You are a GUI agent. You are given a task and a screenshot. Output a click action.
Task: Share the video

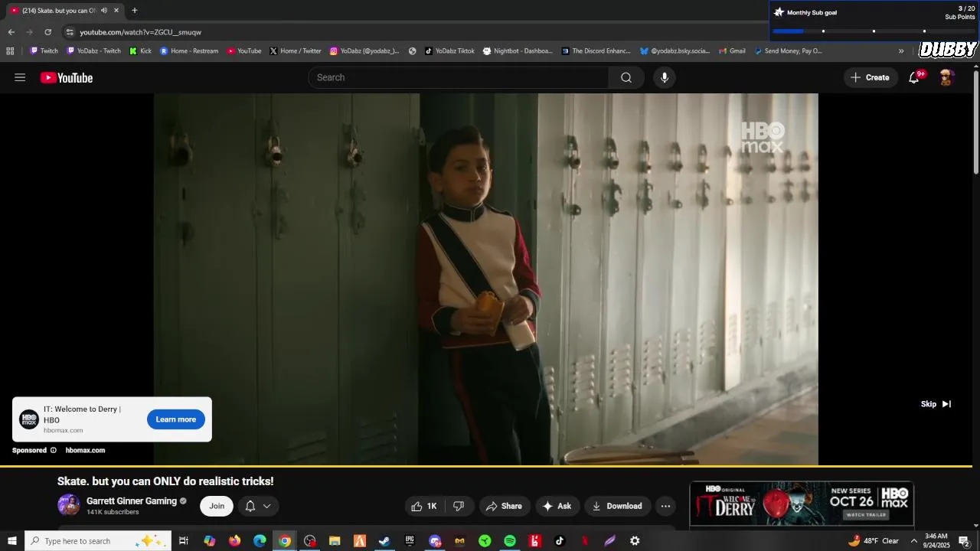tap(504, 506)
